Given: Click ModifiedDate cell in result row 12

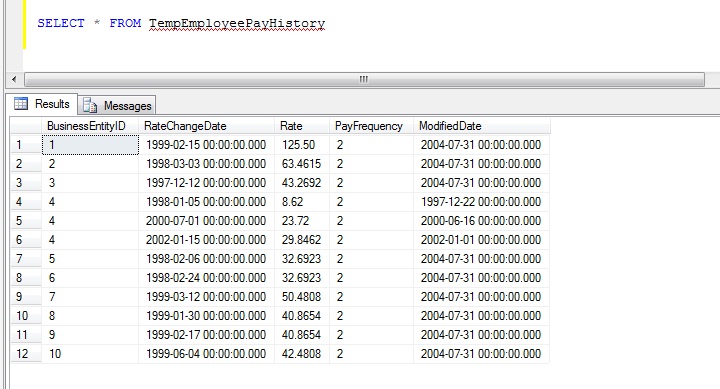Looking at the screenshot, I should pyautogui.click(x=482, y=354).
